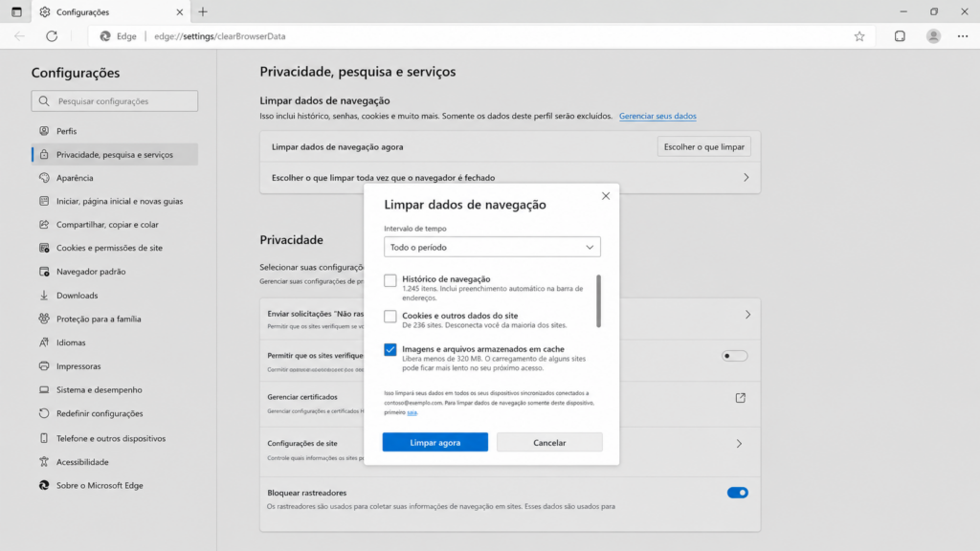980x551 pixels.
Task: Click the Proteção para a família icon
Action: tap(44, 319)
